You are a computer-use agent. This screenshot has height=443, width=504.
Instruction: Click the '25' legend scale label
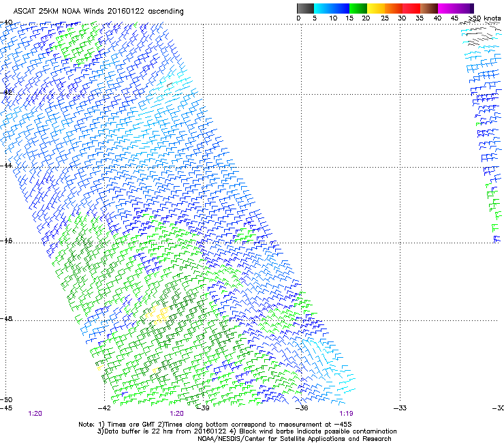point(385,18)
